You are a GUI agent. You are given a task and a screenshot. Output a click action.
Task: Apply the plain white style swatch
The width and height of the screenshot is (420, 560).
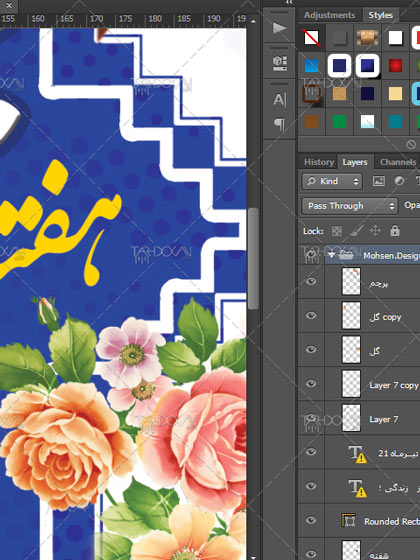395,38
